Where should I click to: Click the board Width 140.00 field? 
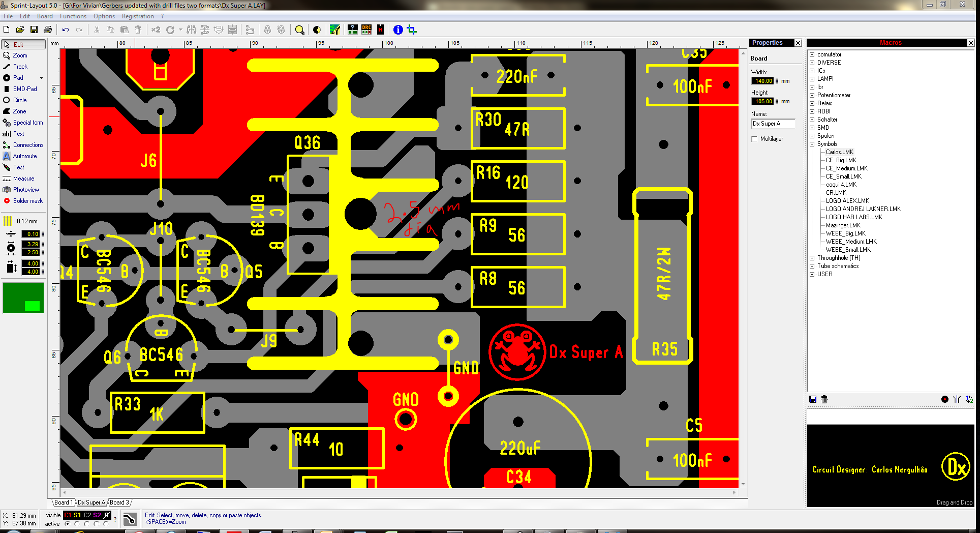pos(763,81)
